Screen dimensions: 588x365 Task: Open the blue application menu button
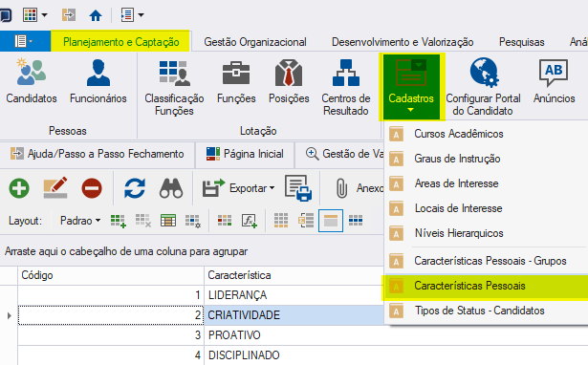[25, 41]
